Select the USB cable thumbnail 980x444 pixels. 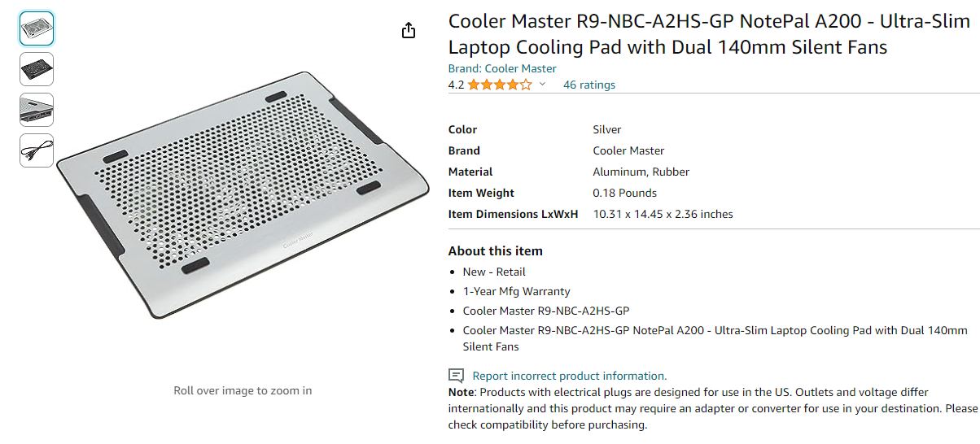click(x=37, y=150)
